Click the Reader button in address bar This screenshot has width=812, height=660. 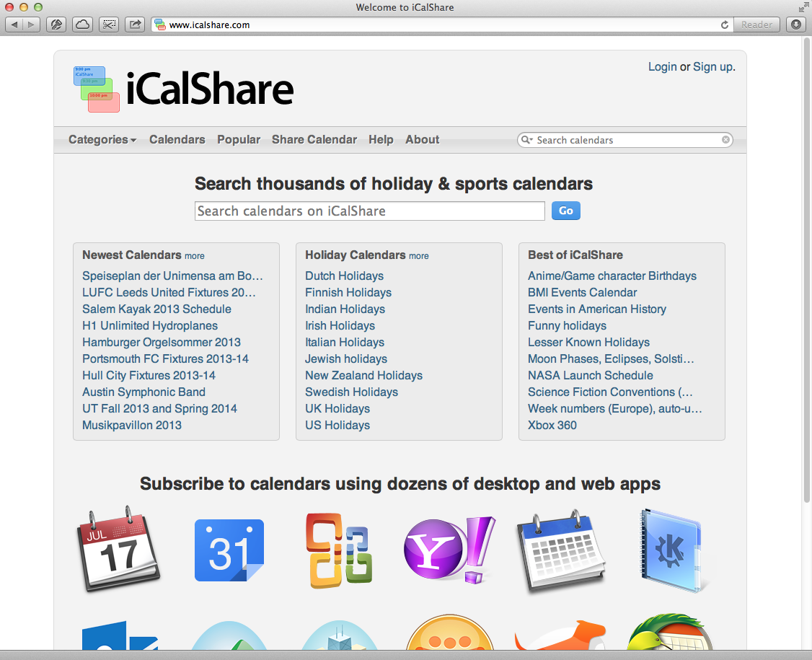click(x=756, y=25)
